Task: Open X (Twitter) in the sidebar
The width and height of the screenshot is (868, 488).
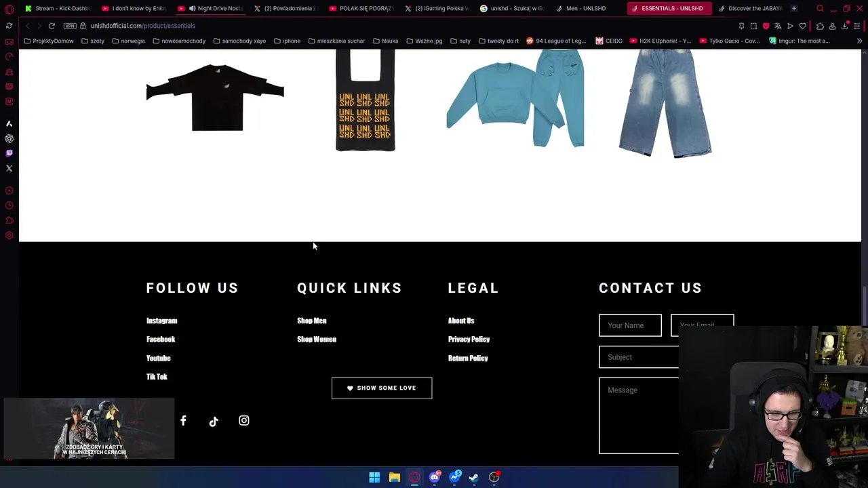Action: 9,168
